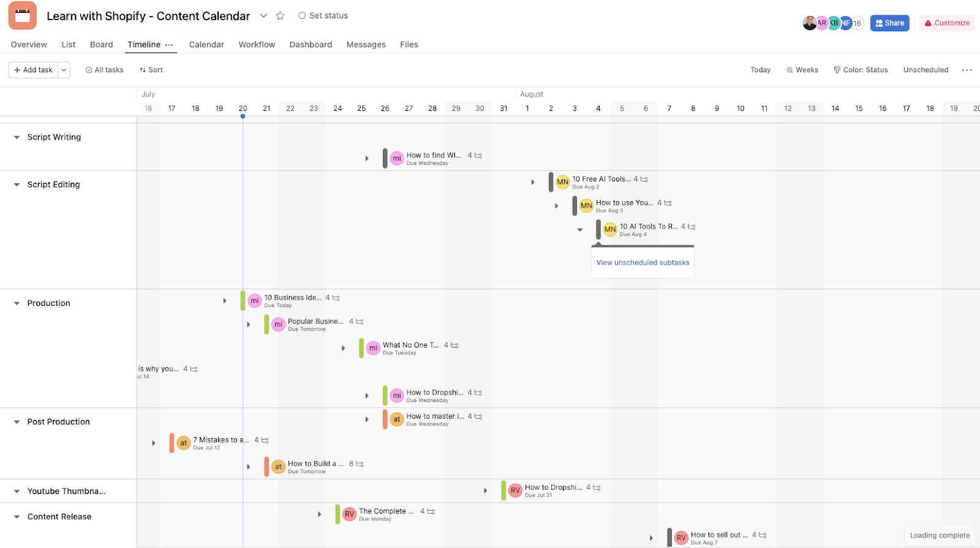Image resolution: width=980 pixels, height=548 pixels.
Task: Click green status bar of 10 Business Ideas
Action: pos(243,301)
